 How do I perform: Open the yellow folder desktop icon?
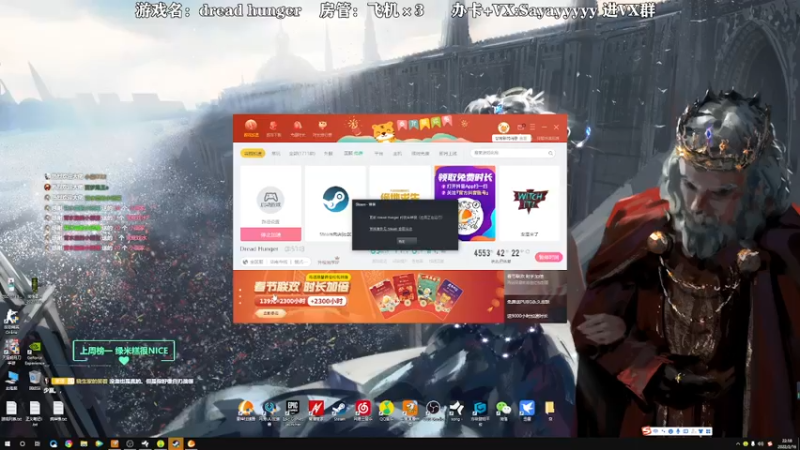click(550, 411)
